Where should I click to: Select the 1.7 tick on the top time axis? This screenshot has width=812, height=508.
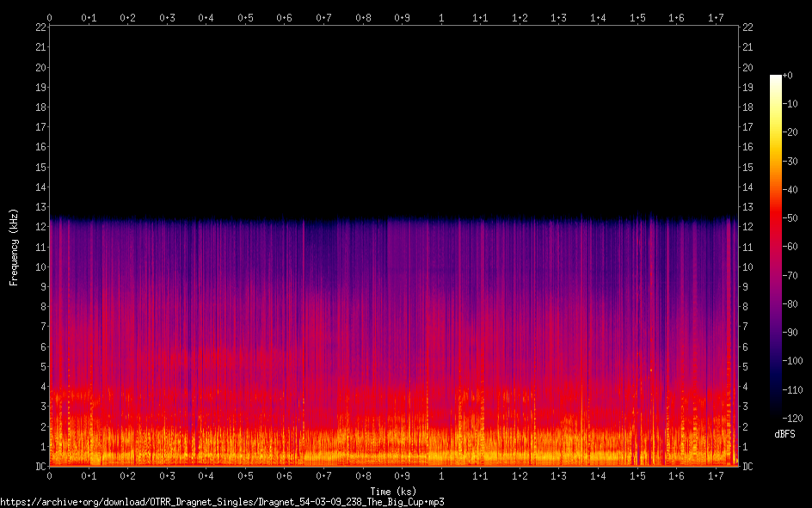pos(716,17)
